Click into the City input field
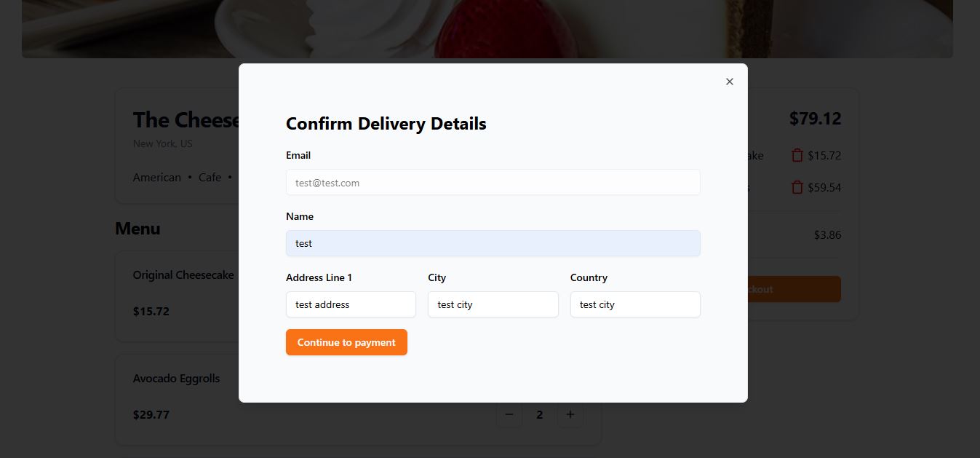This screenshot has height=458, width=980. click(493, 304)
